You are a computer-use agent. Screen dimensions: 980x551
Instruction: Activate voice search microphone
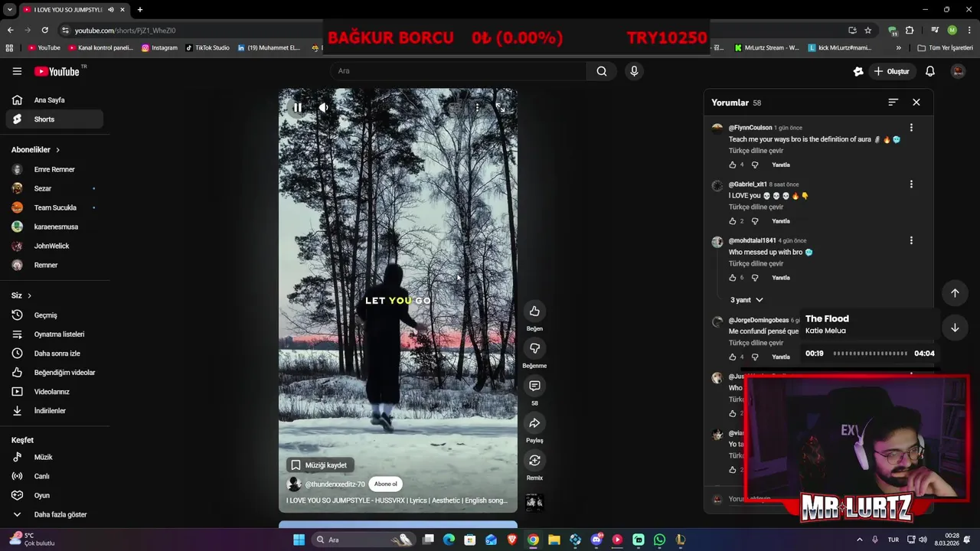[x=634, y=71]
